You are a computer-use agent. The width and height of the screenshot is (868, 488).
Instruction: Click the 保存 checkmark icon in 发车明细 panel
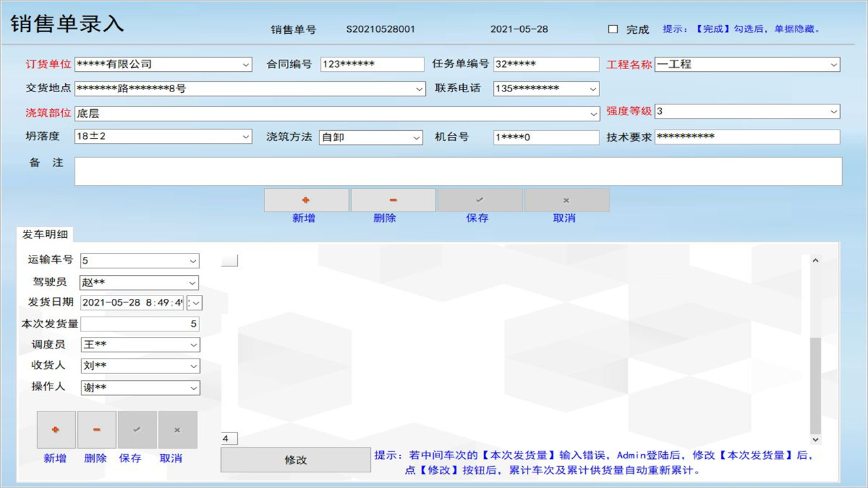click(x=136, y=430)
